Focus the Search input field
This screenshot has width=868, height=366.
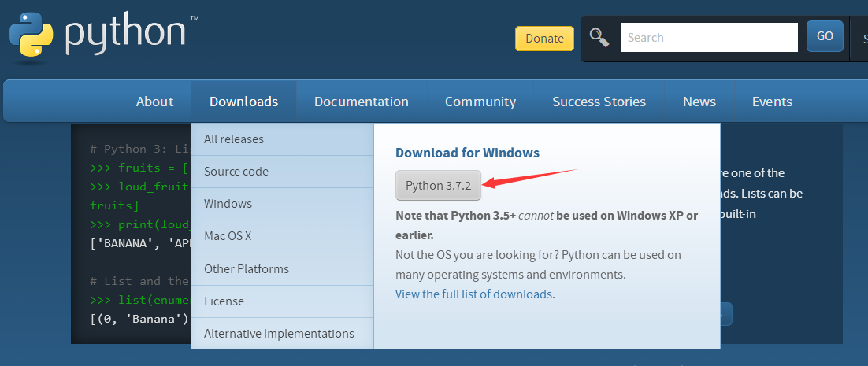pyautogui.click(x=709, y=37)
